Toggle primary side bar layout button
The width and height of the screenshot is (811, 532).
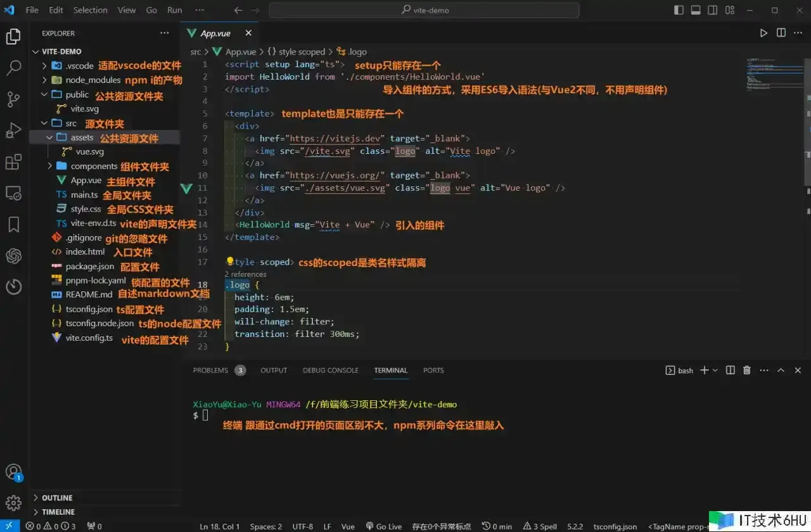(x=679, y=10)
